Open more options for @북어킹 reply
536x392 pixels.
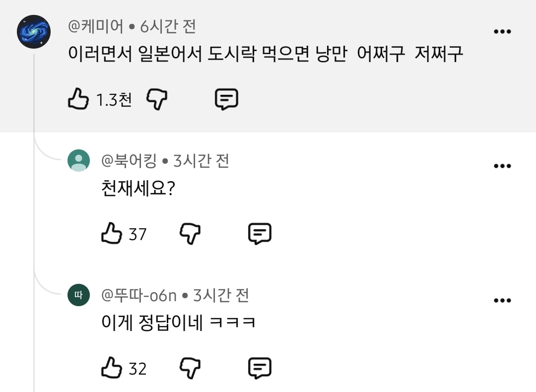[x=502, y=166]
